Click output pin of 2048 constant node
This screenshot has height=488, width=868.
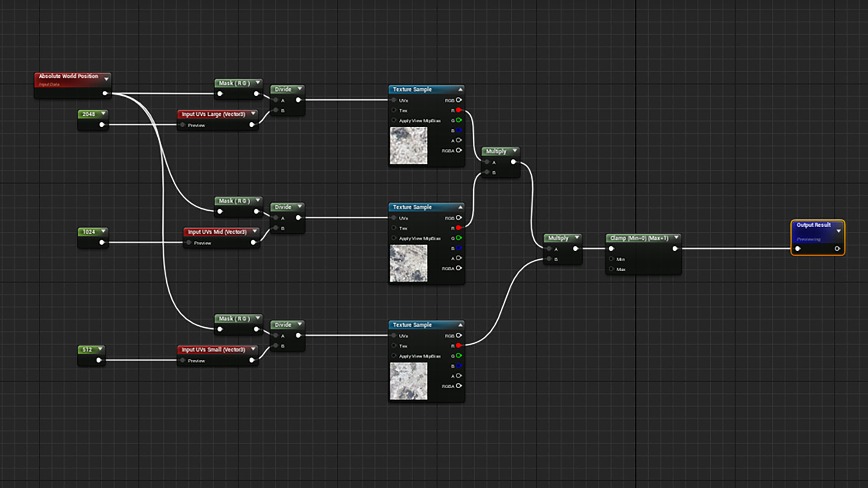[102, 125]
